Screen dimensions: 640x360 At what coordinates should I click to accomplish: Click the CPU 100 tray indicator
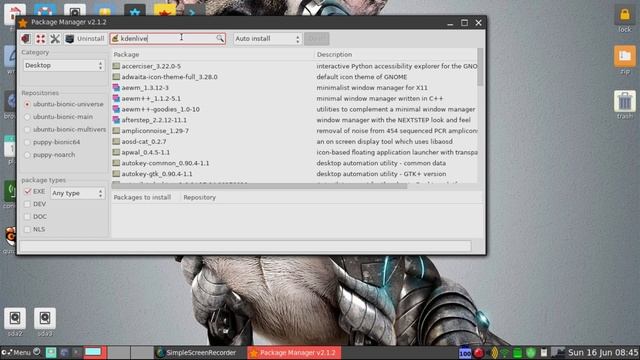point(465,353)
